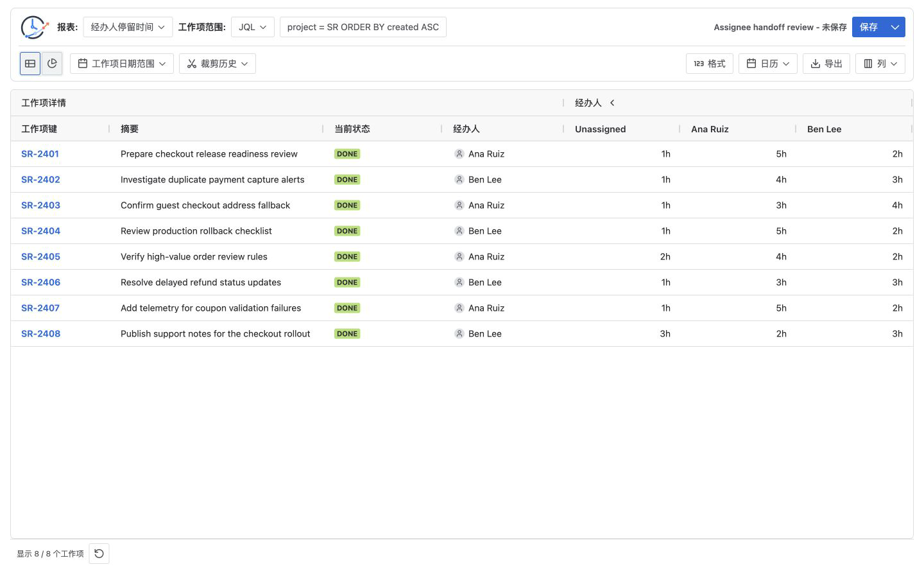Click the 3h Unassigned value for SR-2408

point(665,334)
